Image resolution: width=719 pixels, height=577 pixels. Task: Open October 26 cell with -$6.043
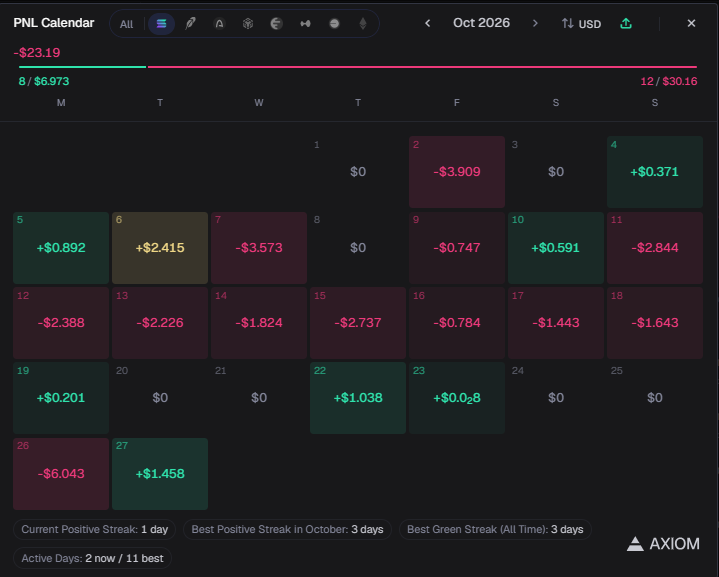click(61, 474)
